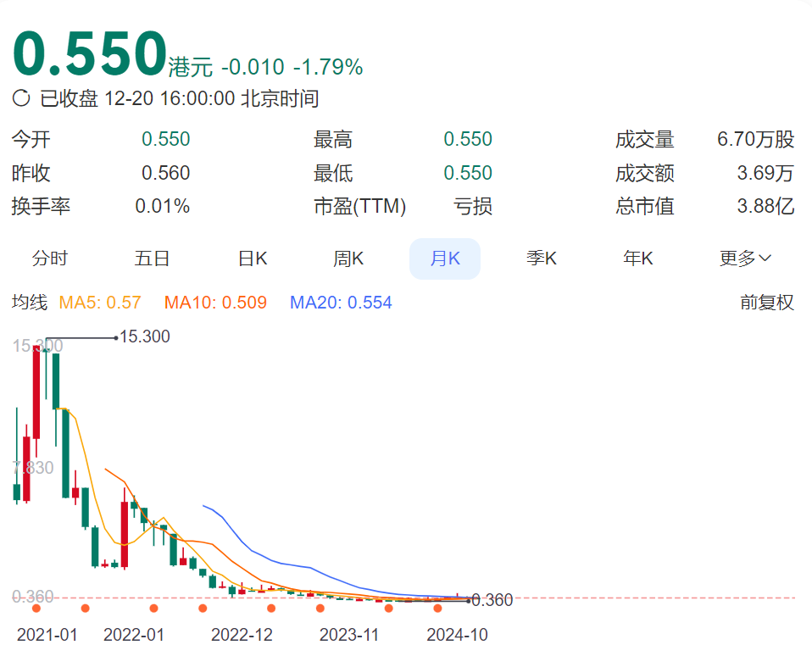Click the 均线 moving average label

coord(30,303)
